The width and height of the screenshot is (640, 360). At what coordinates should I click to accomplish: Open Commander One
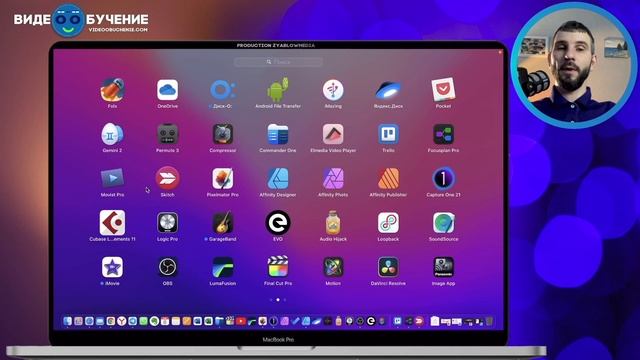[x=278, y=134]
